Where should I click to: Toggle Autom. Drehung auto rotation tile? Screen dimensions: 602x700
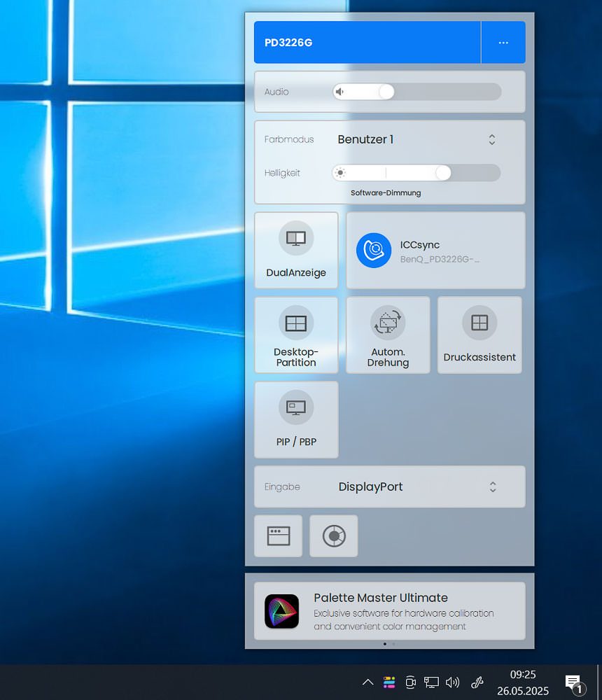point(388,335)
